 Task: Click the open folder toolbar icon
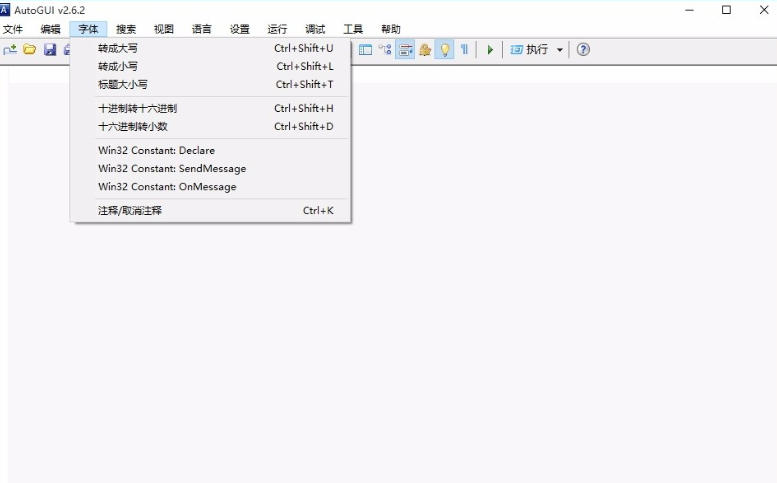(30, 50)
